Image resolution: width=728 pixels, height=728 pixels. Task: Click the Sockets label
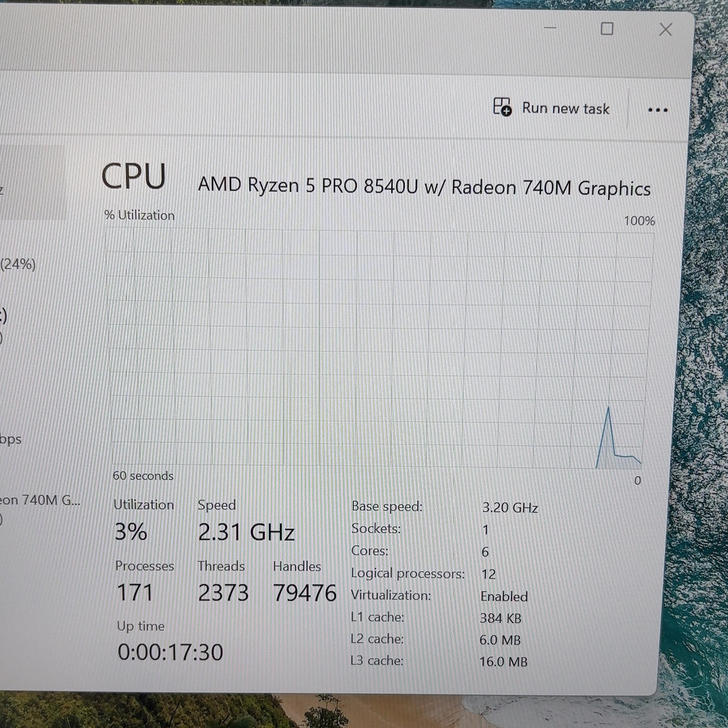tap(376, 528)
